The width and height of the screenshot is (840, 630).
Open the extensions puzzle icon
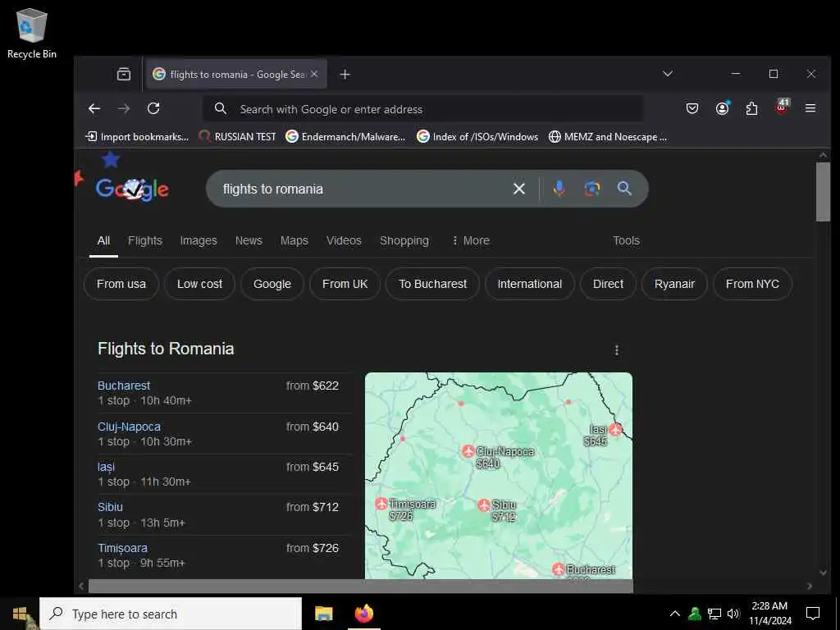click(x=751, y=109)
